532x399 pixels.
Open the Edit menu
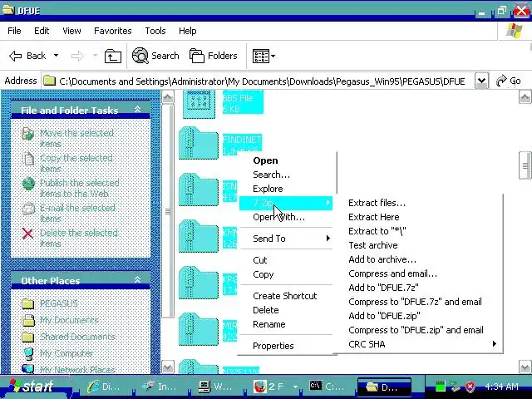pyautogui.click(x=42, y=31)
